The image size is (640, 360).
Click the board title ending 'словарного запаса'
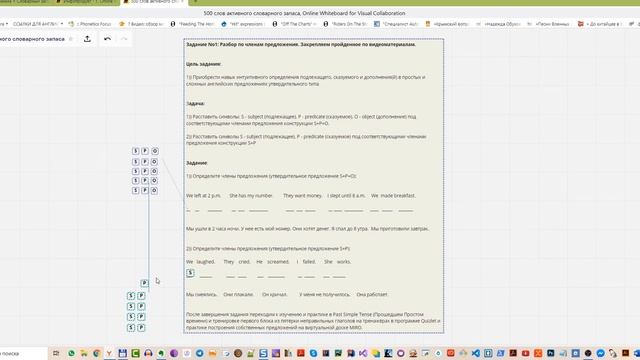pyautogui.click(x=32, y=39)
